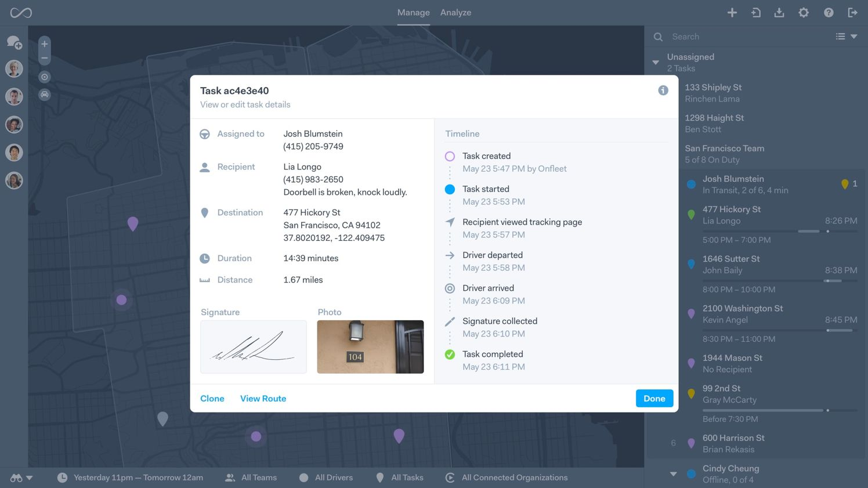The image size is (868, 488).
Task: Open the export download icon
Action: pos(779,12)
